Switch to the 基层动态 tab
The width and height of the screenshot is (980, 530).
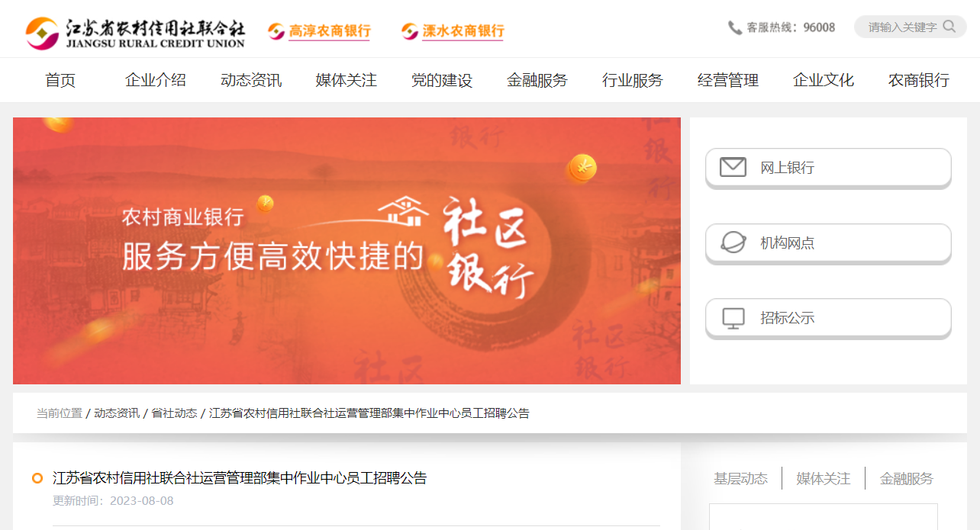(x=740, y=478)
